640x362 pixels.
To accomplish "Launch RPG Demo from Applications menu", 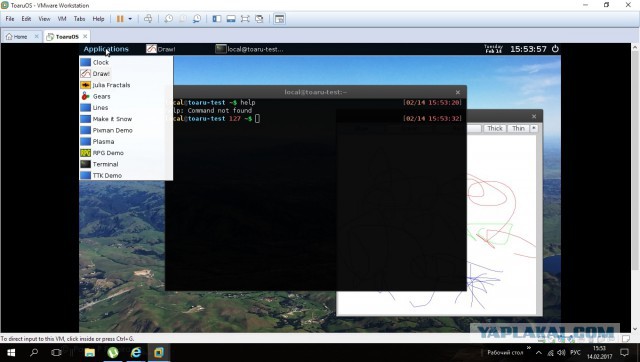I will pos(126,153).
